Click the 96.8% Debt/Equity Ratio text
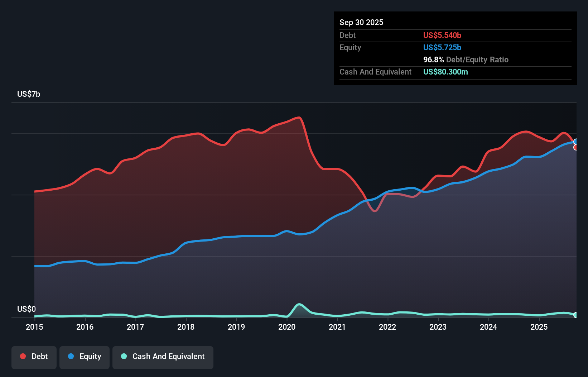This screenshot has width=588, height=377. pos(466,59)
